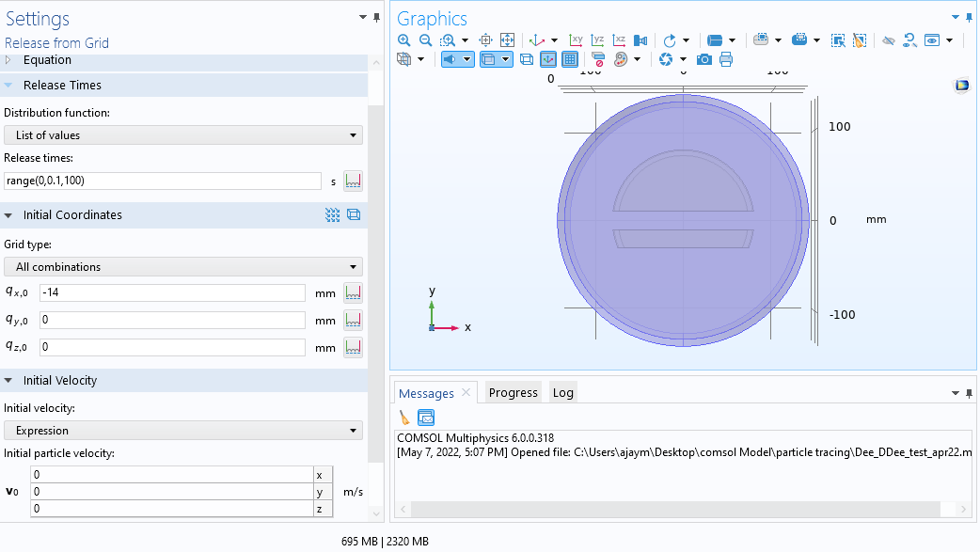Open the Log tab
The width and height of the screenshot is (980, 552).
(562, 393)
